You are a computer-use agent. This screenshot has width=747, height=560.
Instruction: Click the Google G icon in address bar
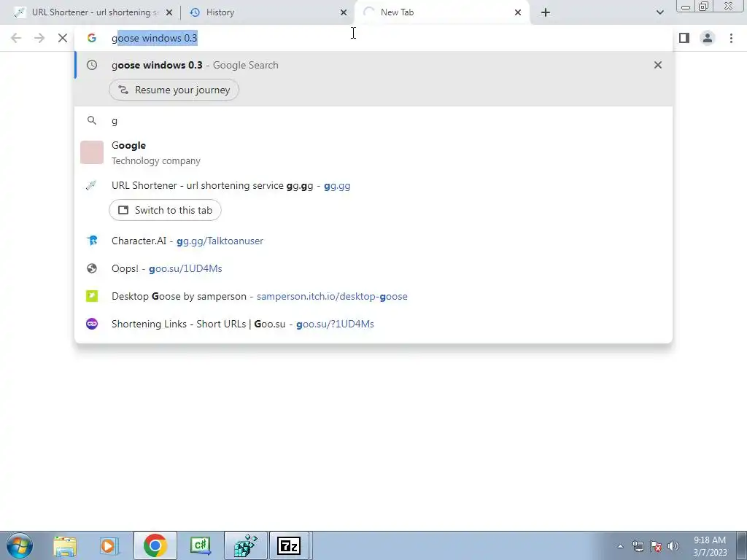[x=92, y=38]
